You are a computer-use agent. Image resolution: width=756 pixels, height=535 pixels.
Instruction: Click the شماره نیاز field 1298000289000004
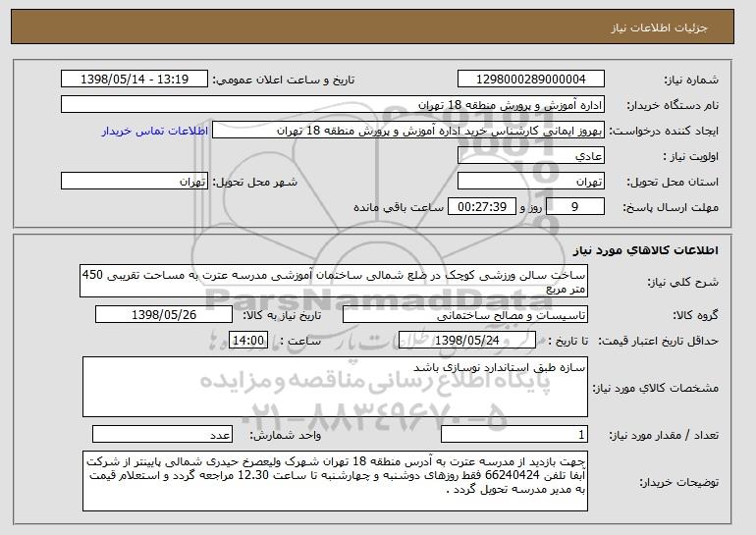[531, 80]
